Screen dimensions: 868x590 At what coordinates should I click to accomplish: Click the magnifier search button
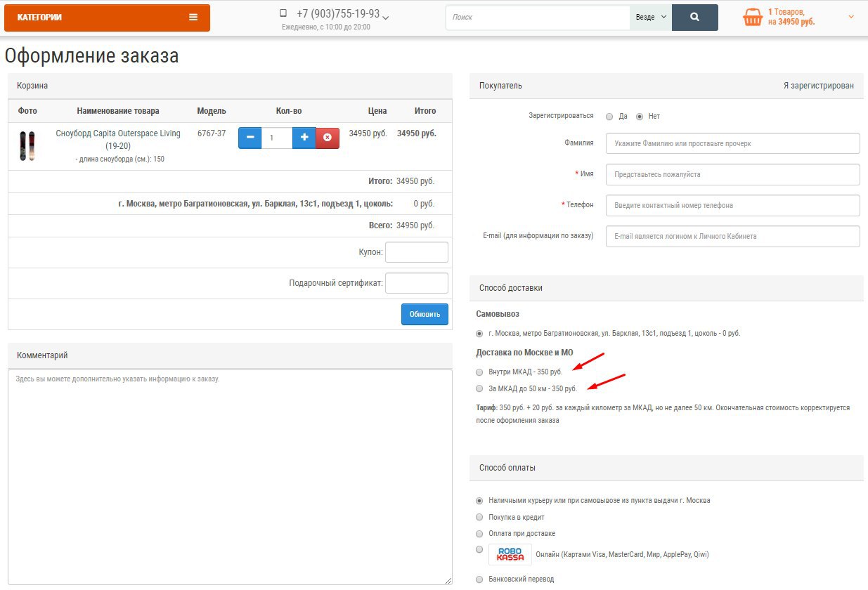(694, 18)
